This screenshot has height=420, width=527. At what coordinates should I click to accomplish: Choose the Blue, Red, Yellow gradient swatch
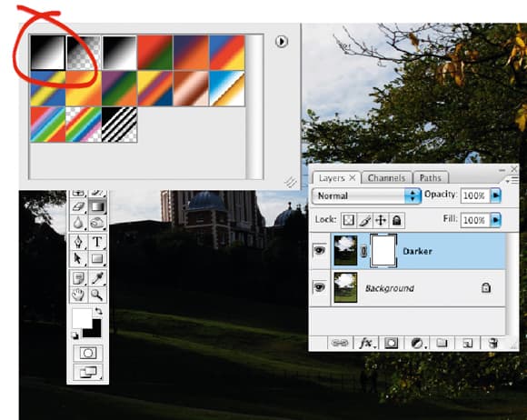tap(227, 53)
